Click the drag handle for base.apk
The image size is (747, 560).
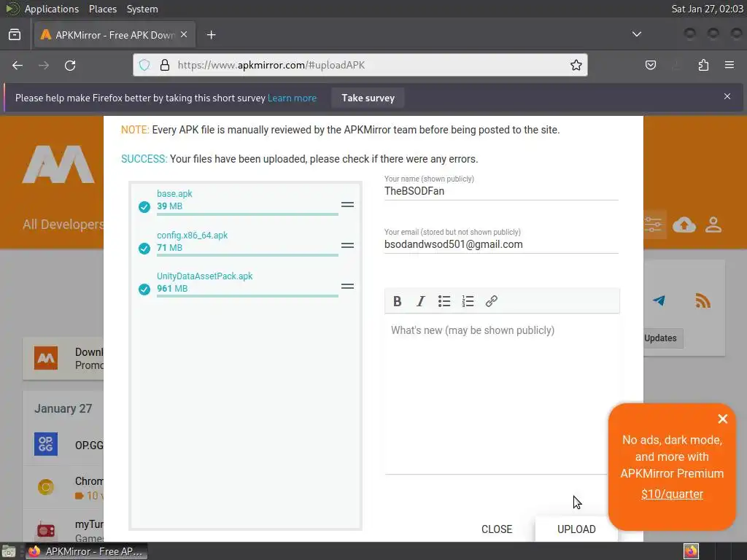coord(347,205)
